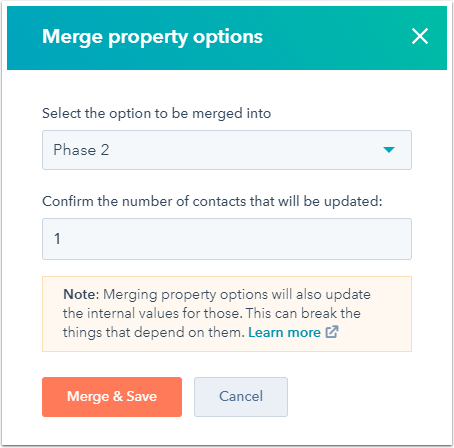Open the Learn more link
This screenshot has width=454, height=448.
pyautogui.click(x=284, y=332)
